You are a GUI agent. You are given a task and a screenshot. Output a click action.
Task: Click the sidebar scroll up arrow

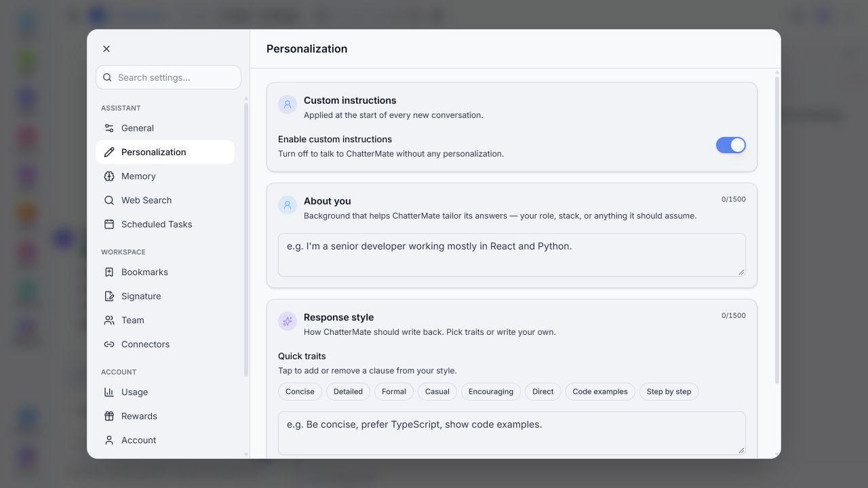click(246, 98)
